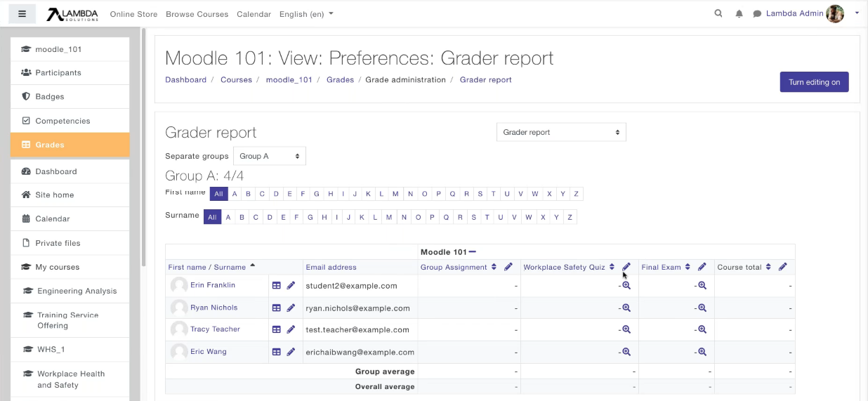This screenshot has height=401, width=868.
Task: Open WHS_1 course in sidebar
Action: pyautogui.click(x=70, y=350)
